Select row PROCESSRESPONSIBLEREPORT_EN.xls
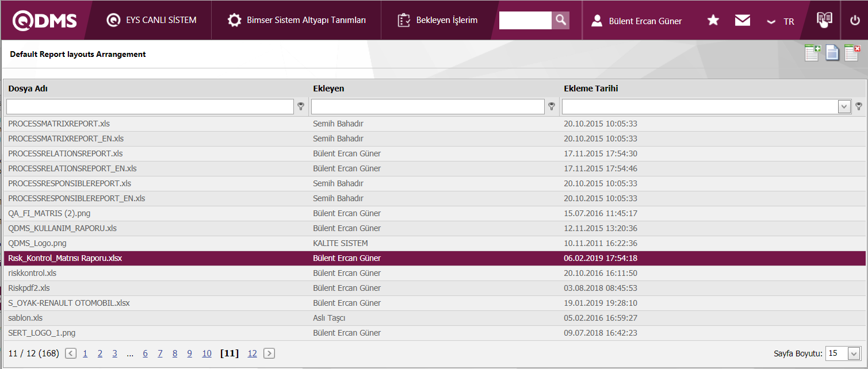The image size is (868, 369). [x=434, y=198]
